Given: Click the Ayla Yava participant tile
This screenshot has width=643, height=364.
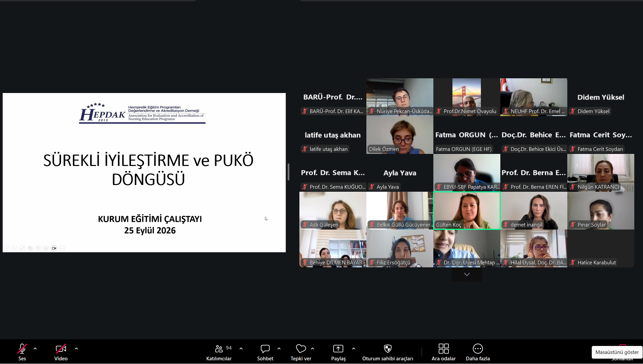Looking at the screenshot, I should pyautogui.click(x=400, y=173).
